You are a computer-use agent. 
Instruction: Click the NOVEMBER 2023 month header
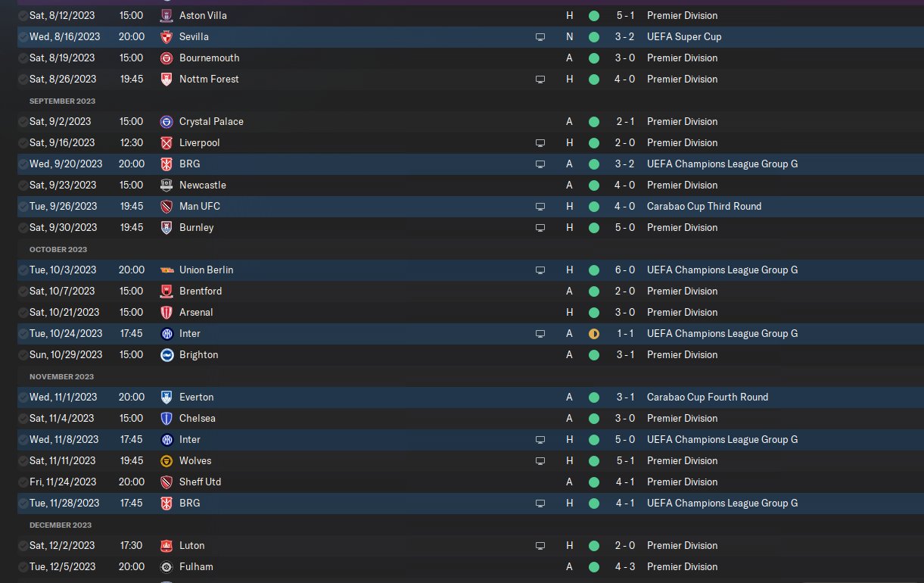pos(61,376)
